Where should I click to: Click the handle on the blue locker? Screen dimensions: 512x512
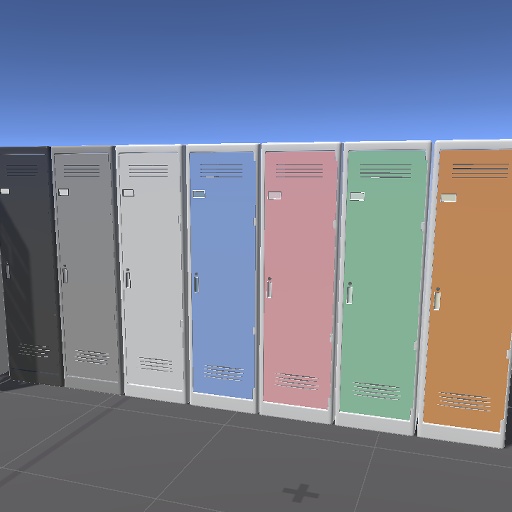click(x=196, y=283)
